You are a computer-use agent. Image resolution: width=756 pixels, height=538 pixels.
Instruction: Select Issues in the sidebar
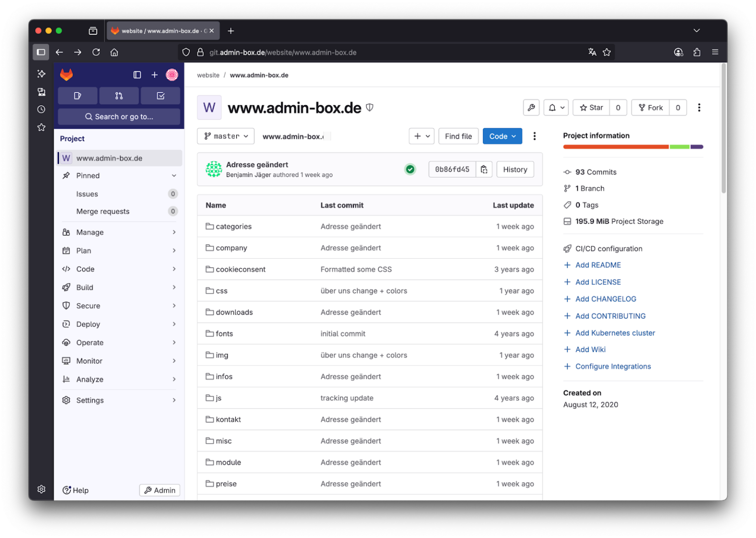tap(120, 194)
